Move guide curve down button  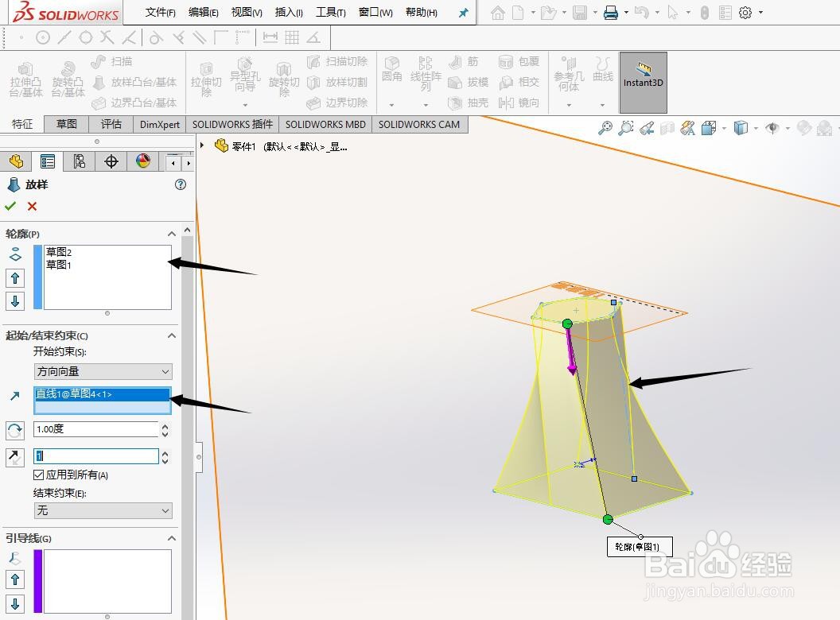[15, 604]
